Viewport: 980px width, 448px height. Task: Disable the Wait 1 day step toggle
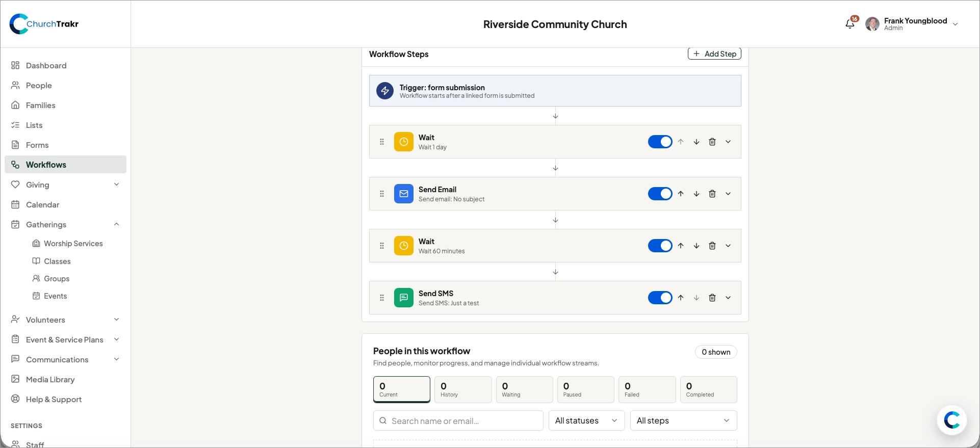pyautogui.click(x=660, y=142)
